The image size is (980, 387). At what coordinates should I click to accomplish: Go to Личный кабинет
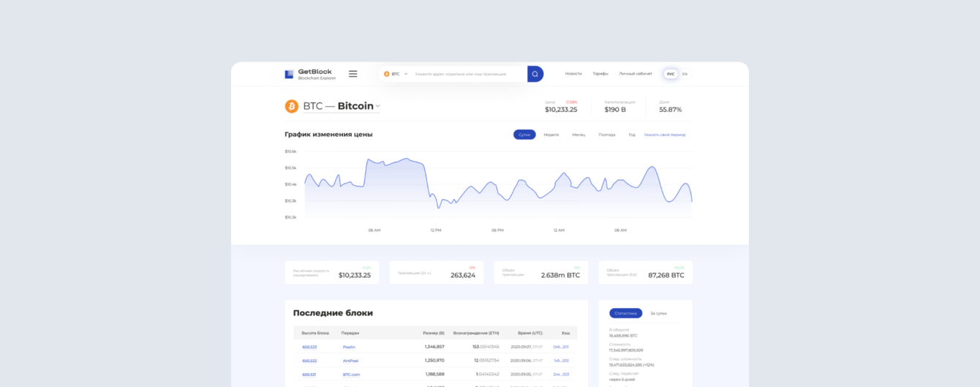pyautogui.click(x=636, y=74)
